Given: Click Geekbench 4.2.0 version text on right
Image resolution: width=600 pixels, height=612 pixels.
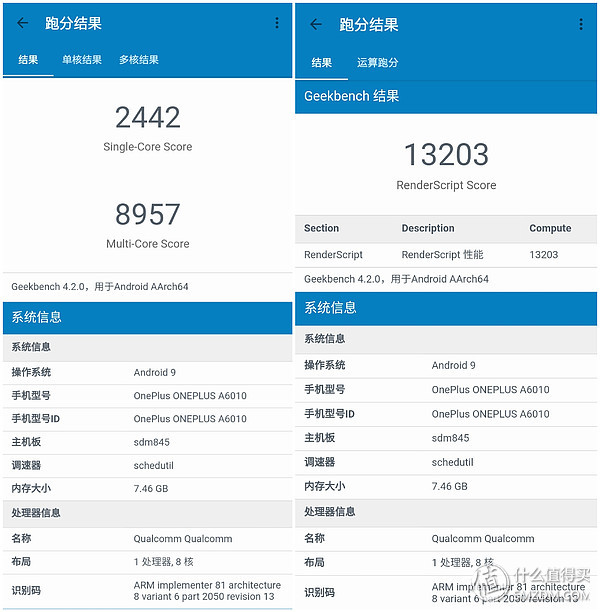Looking at the screenshot, I should tap(396, 279).
